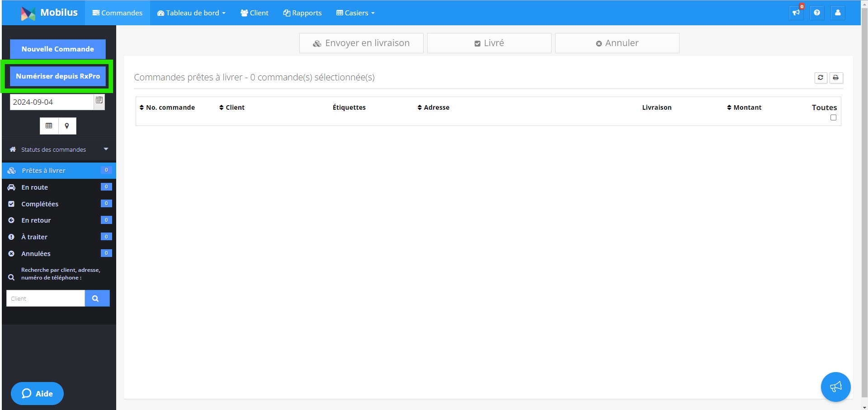Switch to map pin view
868x410 pixels.
(67, 126)
